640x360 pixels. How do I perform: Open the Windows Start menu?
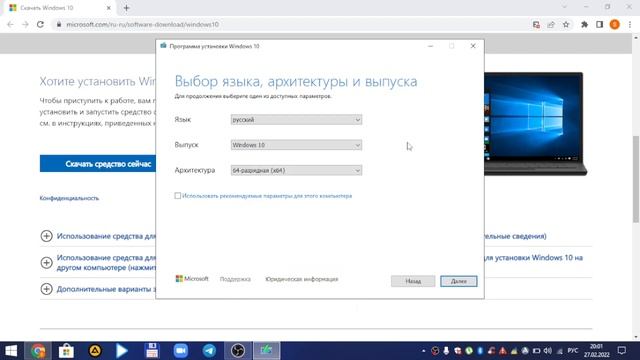point(11,351)
